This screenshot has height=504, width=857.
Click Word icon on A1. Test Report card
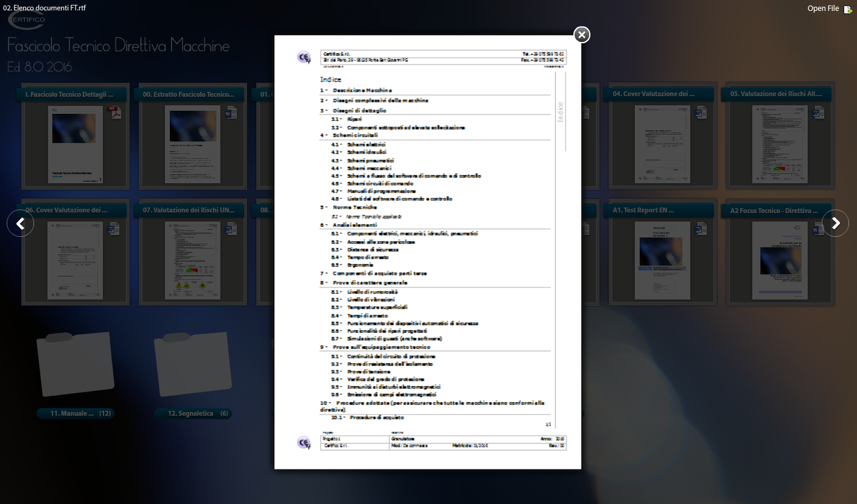[x=700, y=229]
